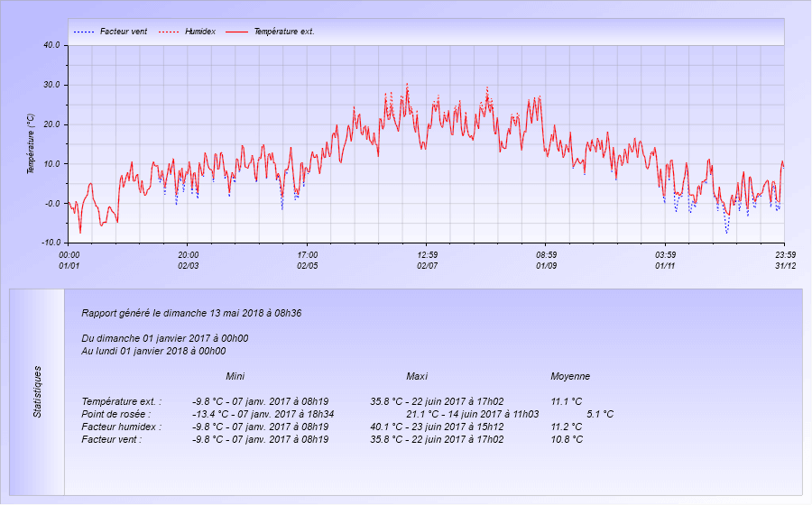Click the -10.0 tick on temperature axis
This screenshot has width=812, height=505.
51,243
